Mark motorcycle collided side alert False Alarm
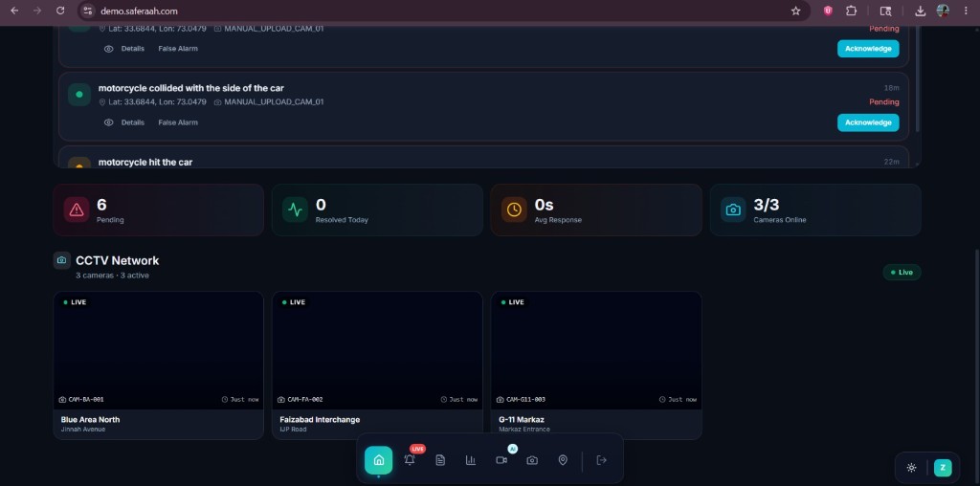Screen dimensions: 980x486 (178, 122)
